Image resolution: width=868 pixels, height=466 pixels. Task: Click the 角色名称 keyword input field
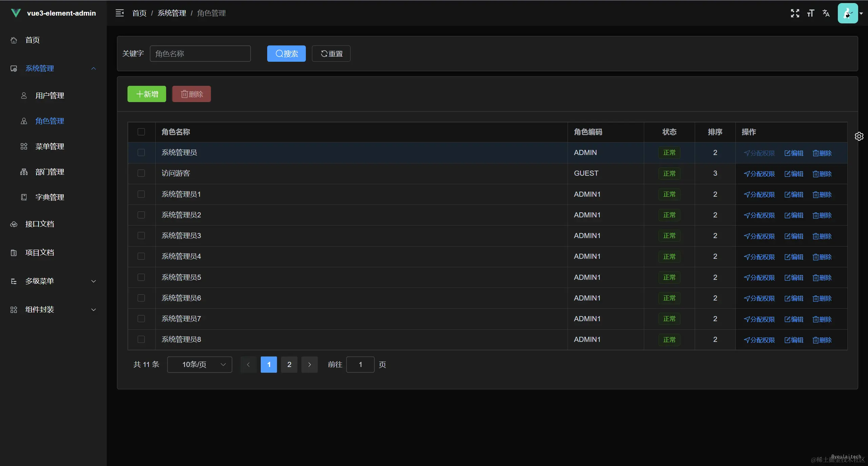(200, 54)
